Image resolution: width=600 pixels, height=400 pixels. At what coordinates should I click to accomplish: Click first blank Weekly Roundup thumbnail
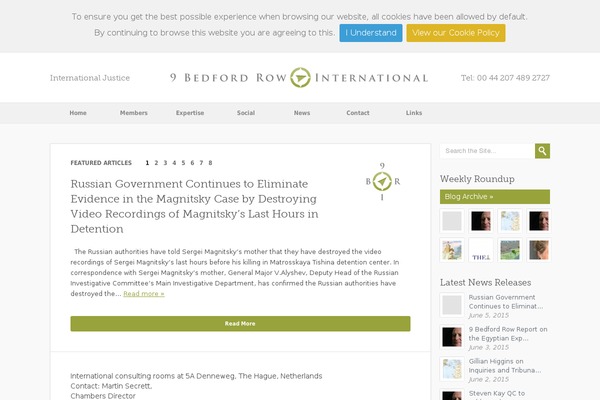click(x=452, y=221)
